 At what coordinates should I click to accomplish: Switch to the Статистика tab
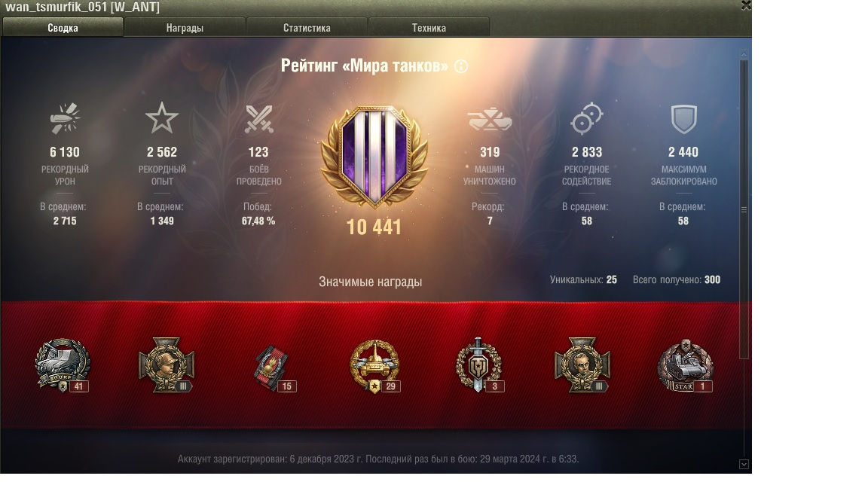307,27
